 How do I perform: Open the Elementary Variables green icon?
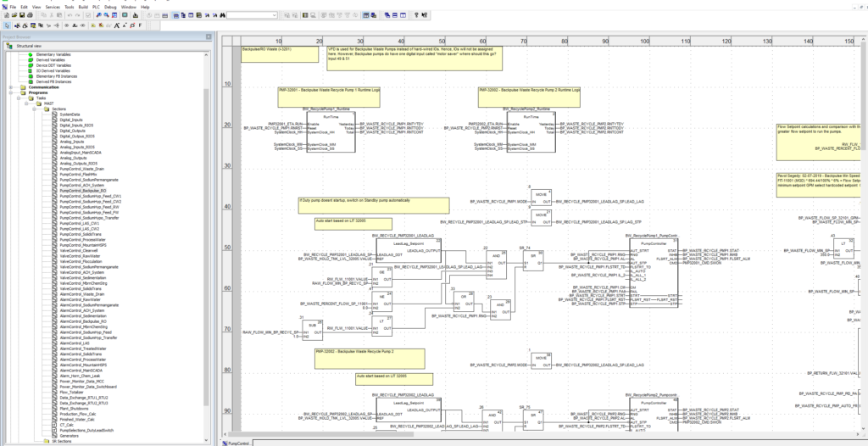click(31, 55)
